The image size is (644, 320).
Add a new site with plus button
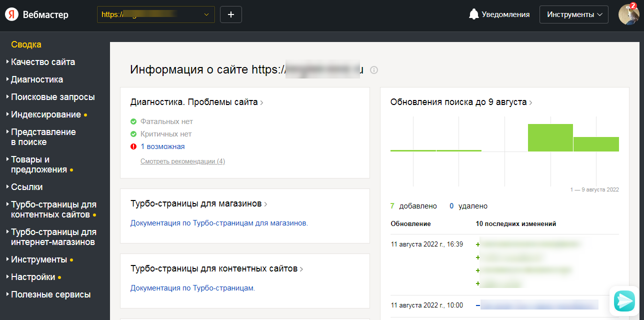coord(231,14)
